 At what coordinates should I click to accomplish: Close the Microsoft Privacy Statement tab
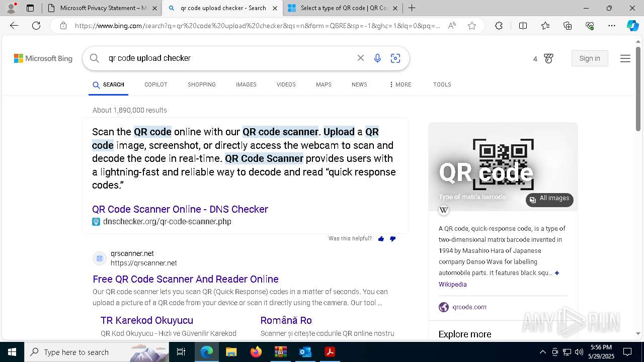[x=154, y=8]
